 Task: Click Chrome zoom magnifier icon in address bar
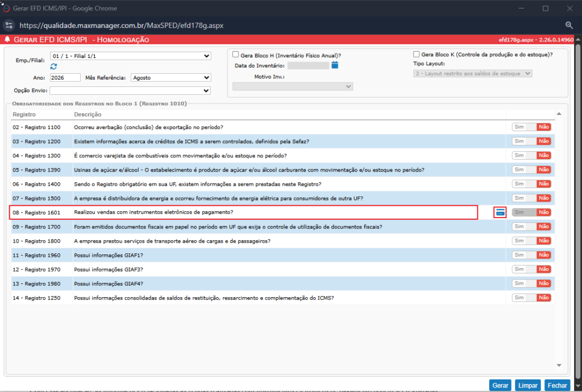pos(569,25)
